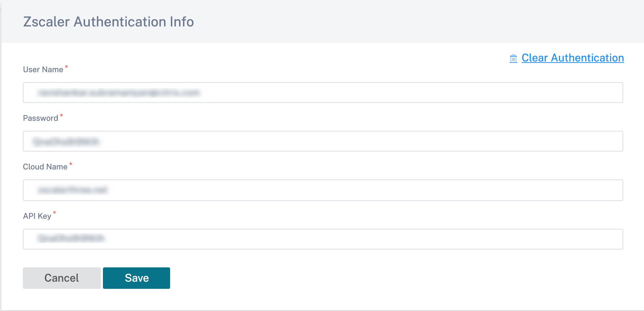Viewport: 644px width, 311px height.
Task: Click into the Password input field
Action: click(x=323, y=141)
